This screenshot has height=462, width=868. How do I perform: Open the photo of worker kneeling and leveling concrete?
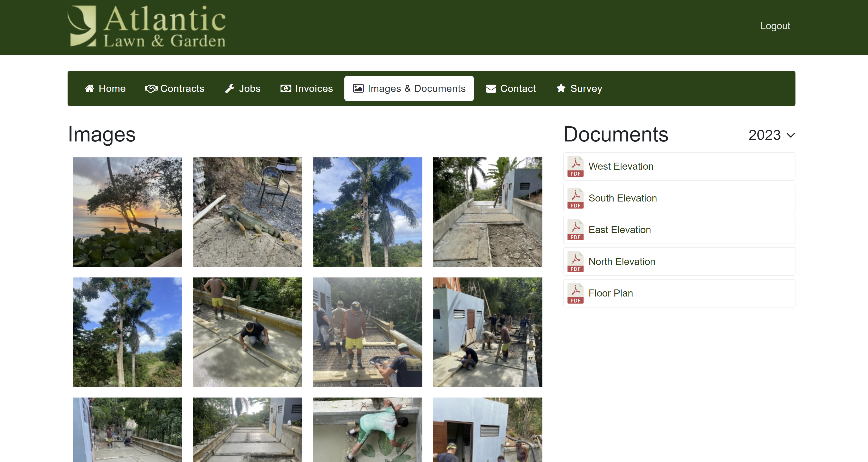[x=247, y=332]
